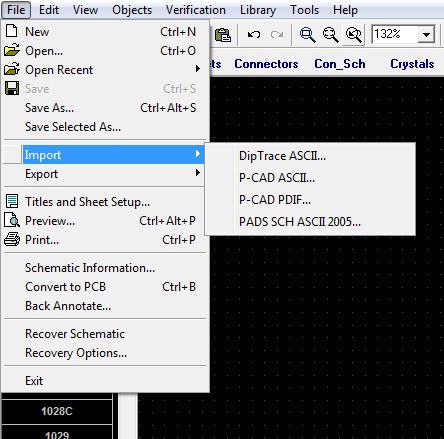Switch to the Con_Sch library tab
Viewport: 444px width, 439px height.
coord(340,64)
